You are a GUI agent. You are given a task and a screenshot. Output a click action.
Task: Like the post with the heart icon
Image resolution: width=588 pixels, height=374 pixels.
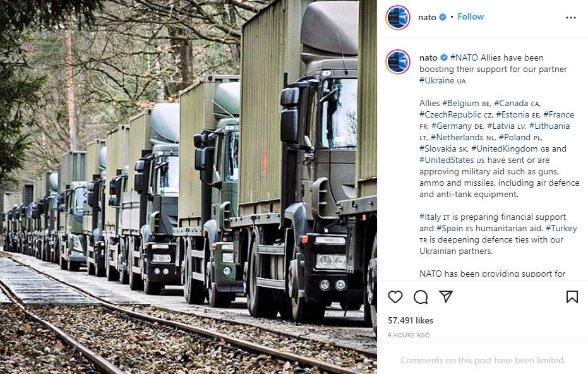click(x=395, y=297)
